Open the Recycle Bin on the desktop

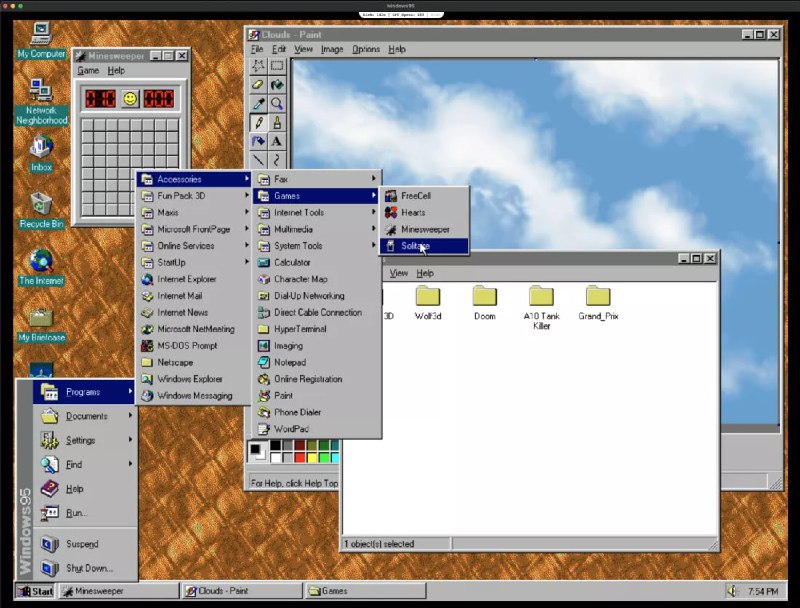click(39, 205)
